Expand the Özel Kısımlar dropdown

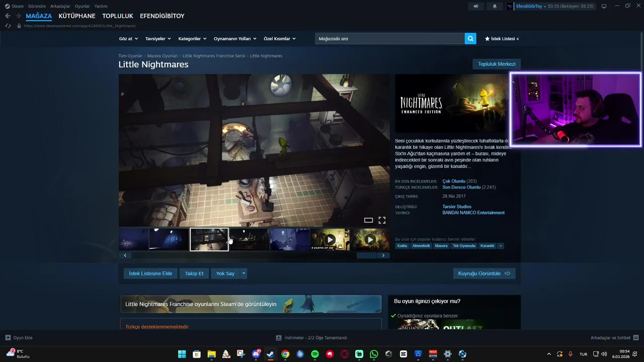[280, 39]
